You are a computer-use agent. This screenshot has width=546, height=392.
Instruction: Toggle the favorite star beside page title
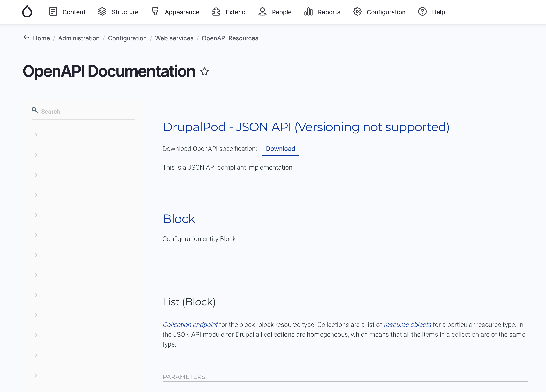tap(204, 72)
